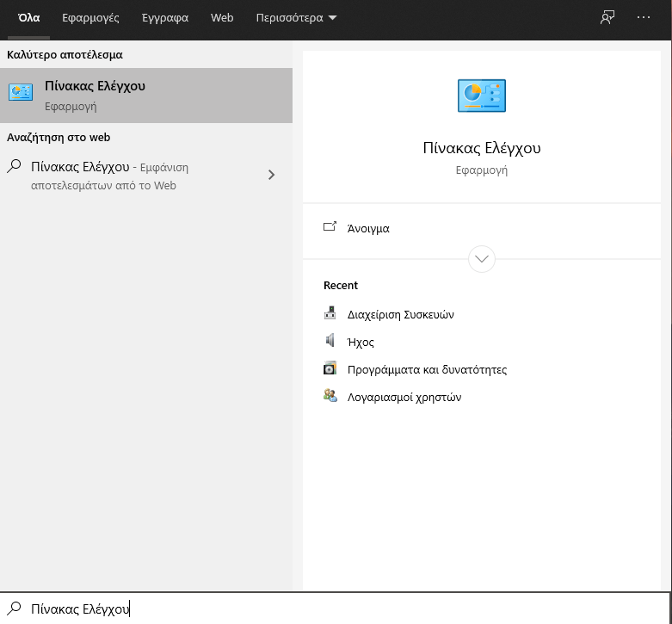
Task: Click the User Accounts icon under Recent
Action: 330,397
